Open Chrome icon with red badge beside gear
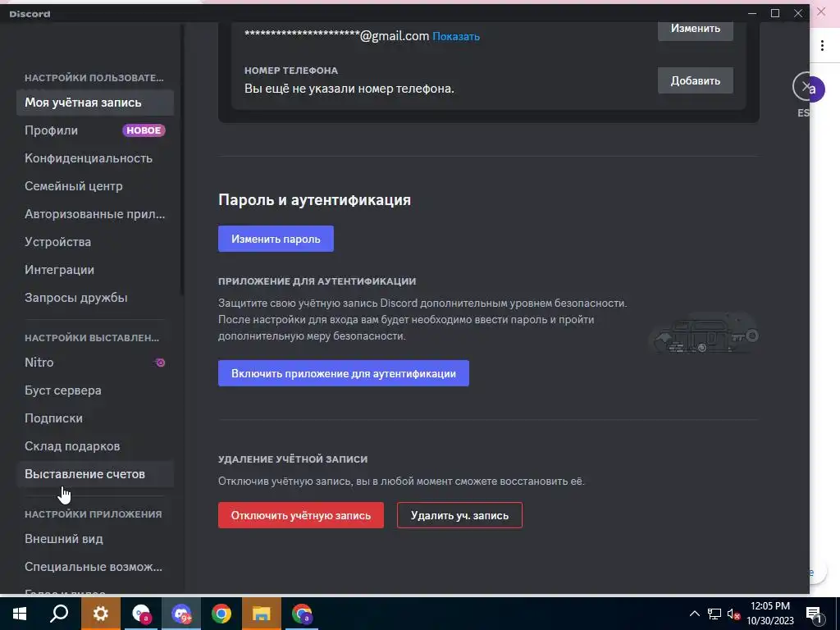Image resolution: width=840 pixels, height=630 pixels. pyautogui.click(x=141, y=614)
